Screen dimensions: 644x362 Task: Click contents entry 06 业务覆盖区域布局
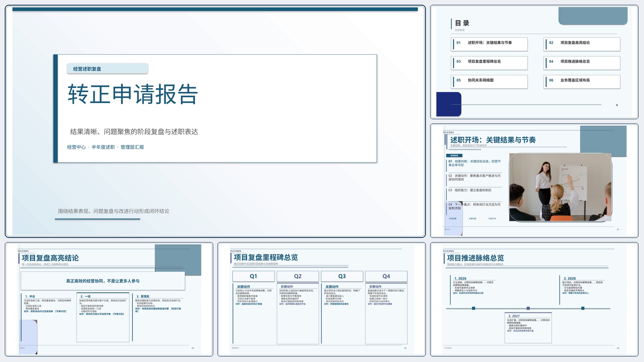[x=582, y=82]
